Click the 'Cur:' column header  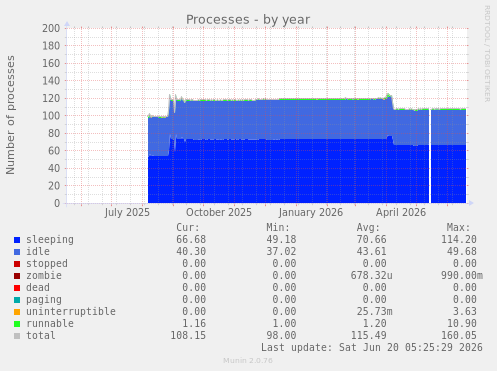point(188,228)
